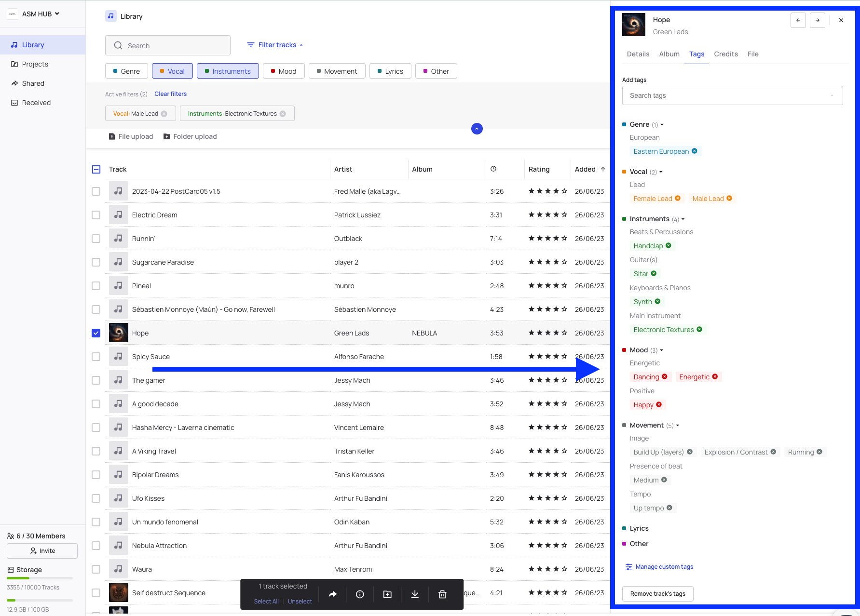Switch to the Album tab

click(x=669, y=54)
